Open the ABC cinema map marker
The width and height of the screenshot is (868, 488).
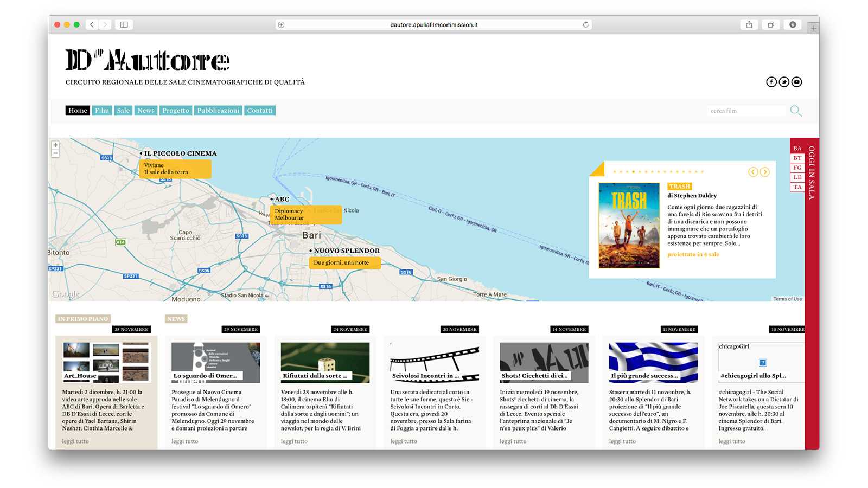coord(280,199)
